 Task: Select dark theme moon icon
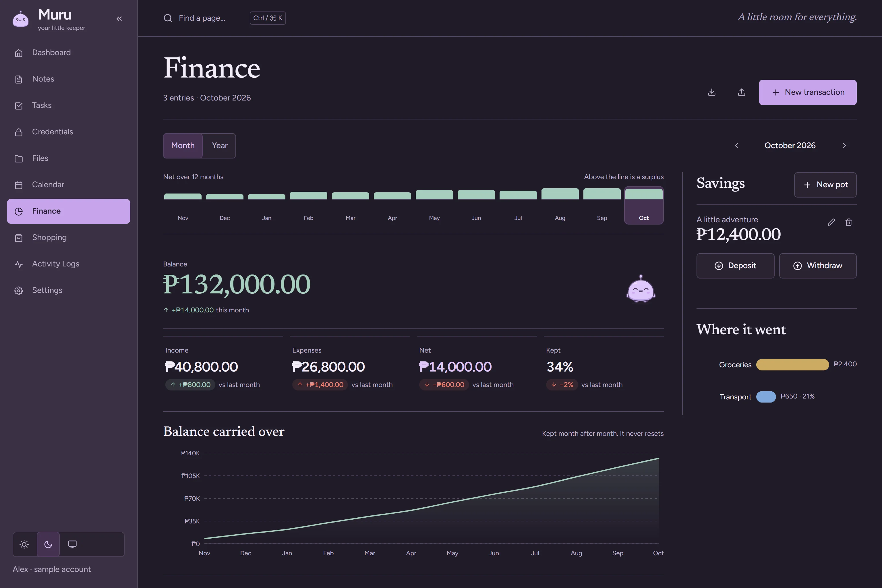(x=48, y=544)
